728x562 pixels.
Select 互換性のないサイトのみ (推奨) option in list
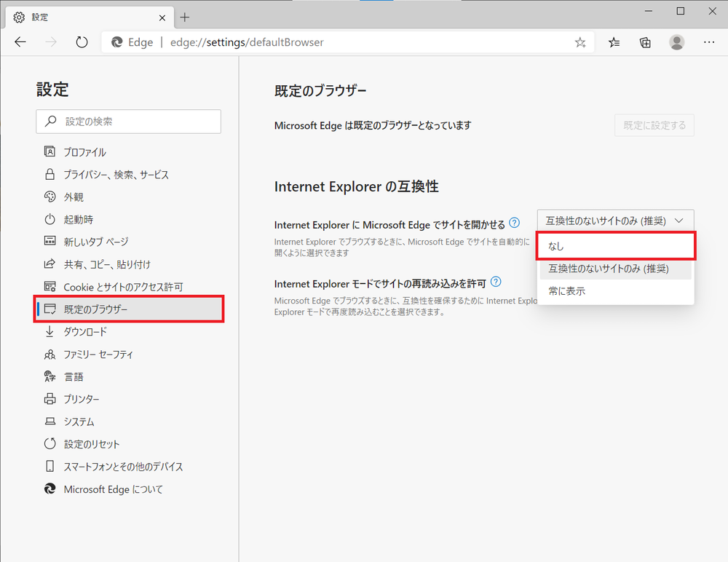616,269
